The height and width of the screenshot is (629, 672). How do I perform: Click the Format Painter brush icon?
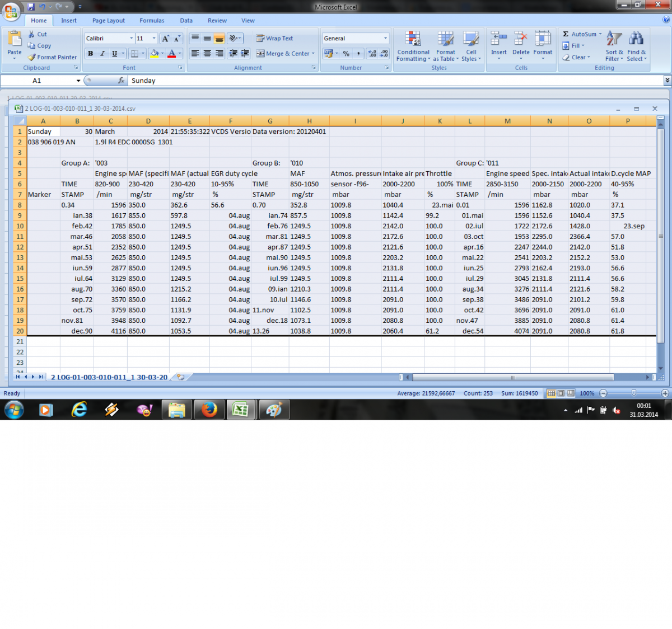[x=32, y=57]
